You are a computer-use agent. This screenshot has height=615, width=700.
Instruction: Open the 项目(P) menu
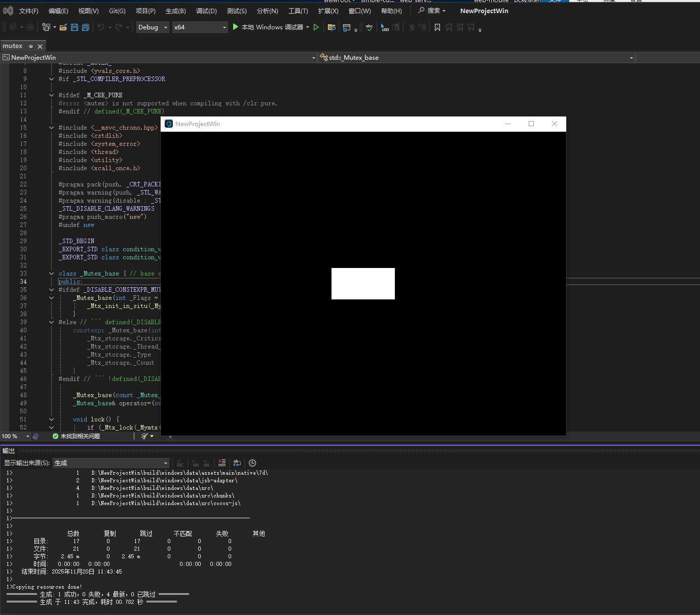[146, 11]
